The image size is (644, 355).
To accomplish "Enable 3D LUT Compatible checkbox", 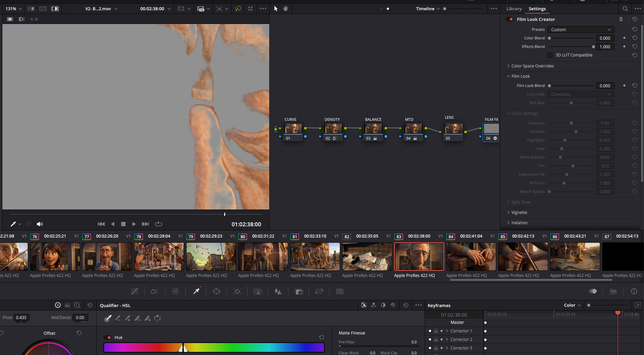I will pos(550,55).
